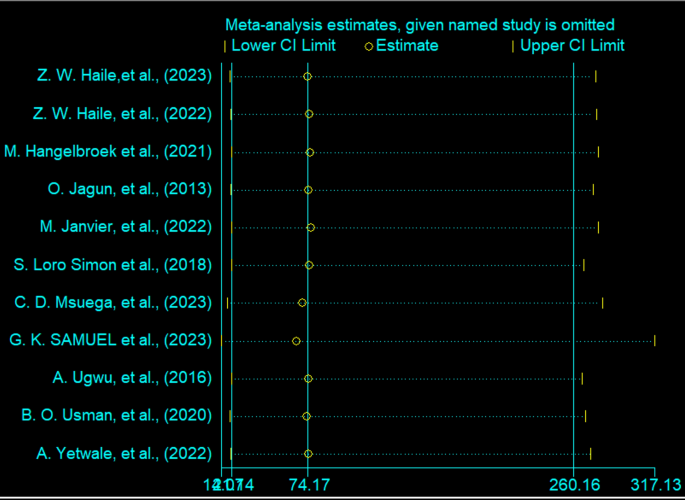Viewport: 685px width, 500px height.
Task: Select the M. Janvier, et al., (2022) label
Action: (x=126, y=227)
